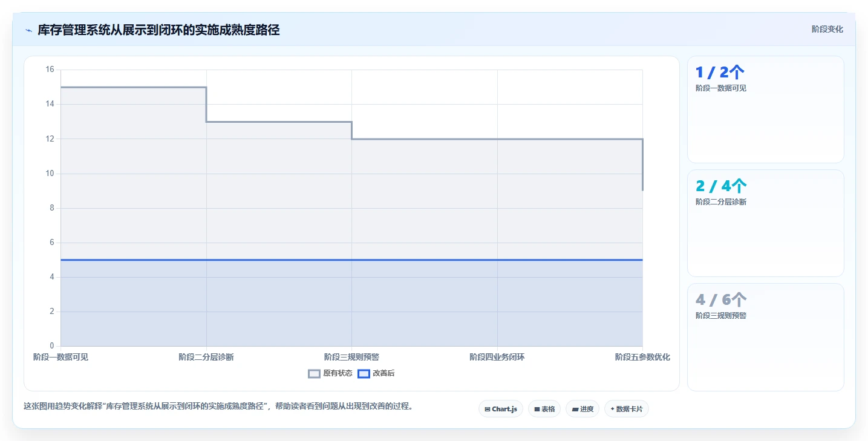The height and width of the screenshot is (441, 868).
Task: Click the 阶段一数据可见 x-axis label
Action: coord(60,357)
